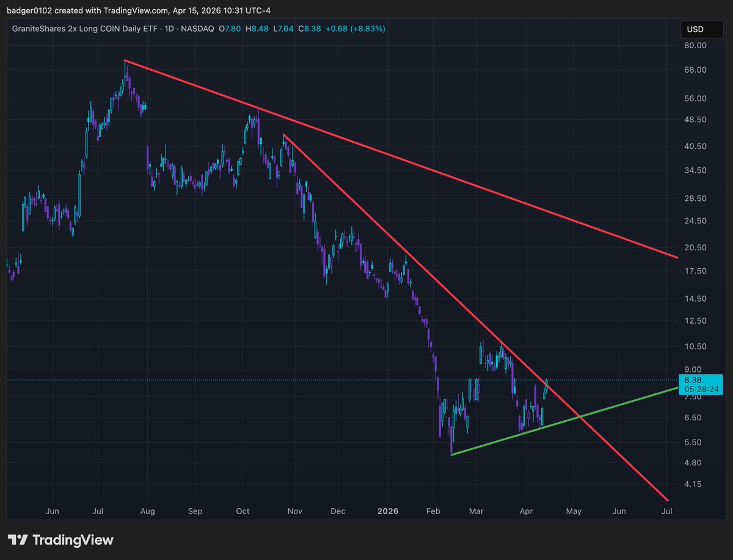Click the 80.00 price axis label
This screenshot has height=560, width=733.
click(695, 45)
